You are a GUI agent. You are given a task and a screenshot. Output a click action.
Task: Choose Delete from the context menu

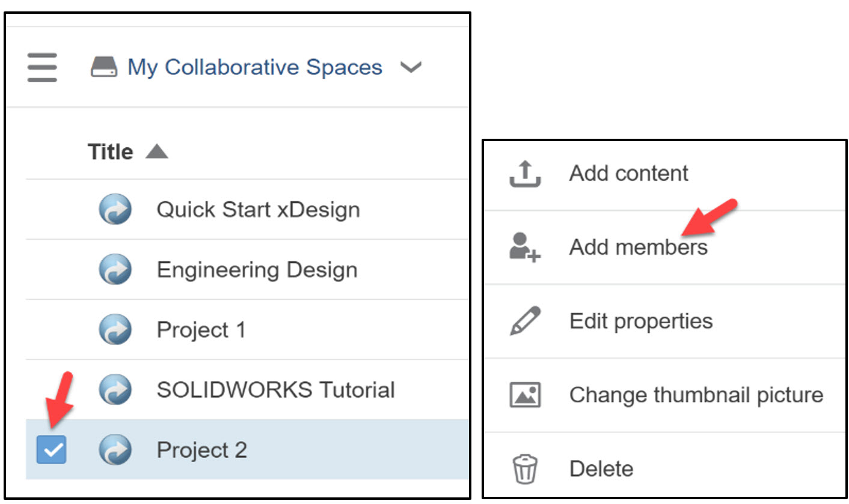tap(601, 468)
